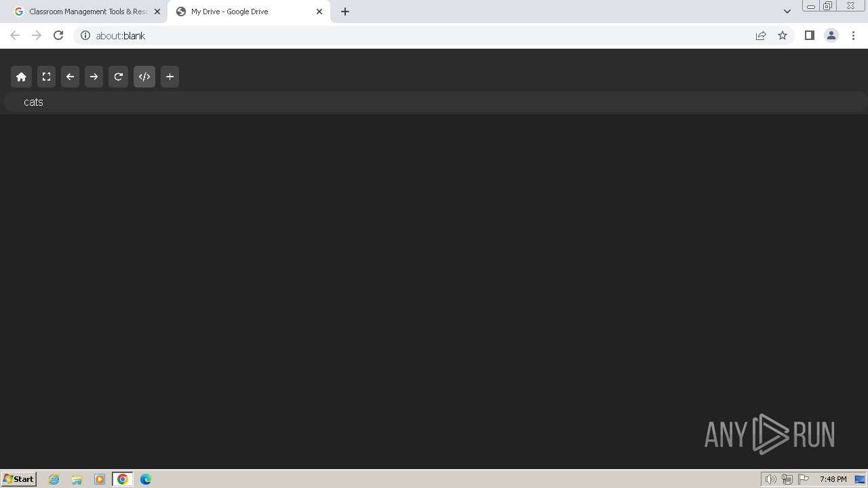This screenshot has height=488, width=868.
Task: Close the My Drive - Google Drive tab
Action: pos(319,12)
